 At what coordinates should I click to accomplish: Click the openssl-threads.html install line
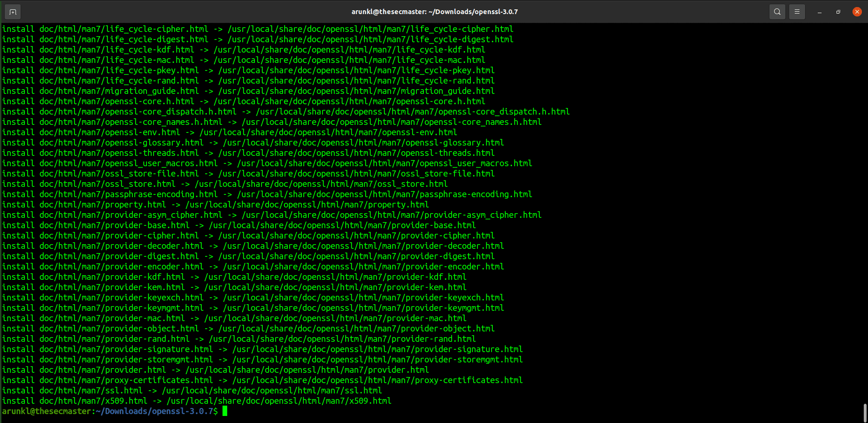click(x=248, y=153)
